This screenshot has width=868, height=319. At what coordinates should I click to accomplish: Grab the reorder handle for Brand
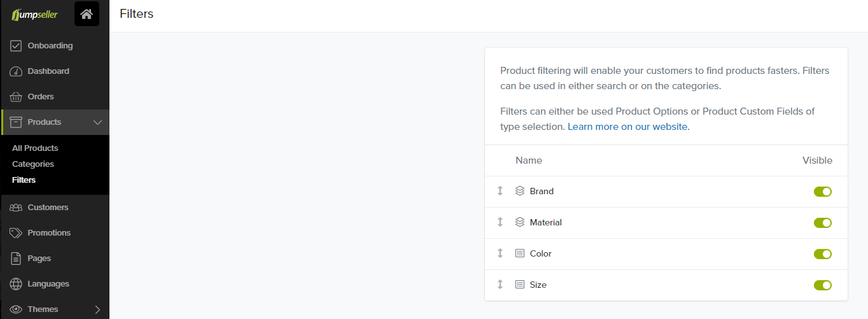[x=500, y=191]
